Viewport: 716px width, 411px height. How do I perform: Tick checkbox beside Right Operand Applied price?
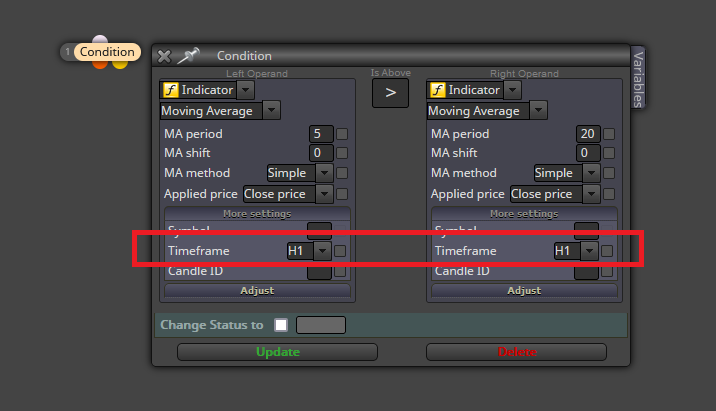pyautogui.click(x=609, y=194)
